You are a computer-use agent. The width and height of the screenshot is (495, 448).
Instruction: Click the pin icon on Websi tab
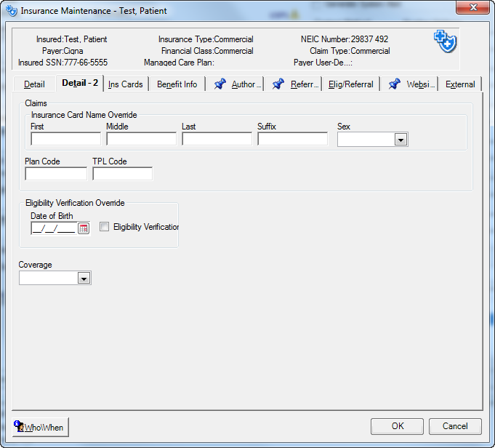(x=395, y=84)
